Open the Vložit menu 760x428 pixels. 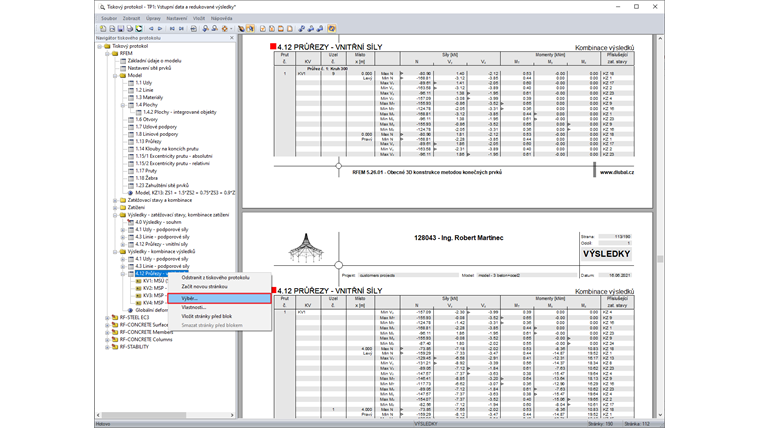click(199, 18)
